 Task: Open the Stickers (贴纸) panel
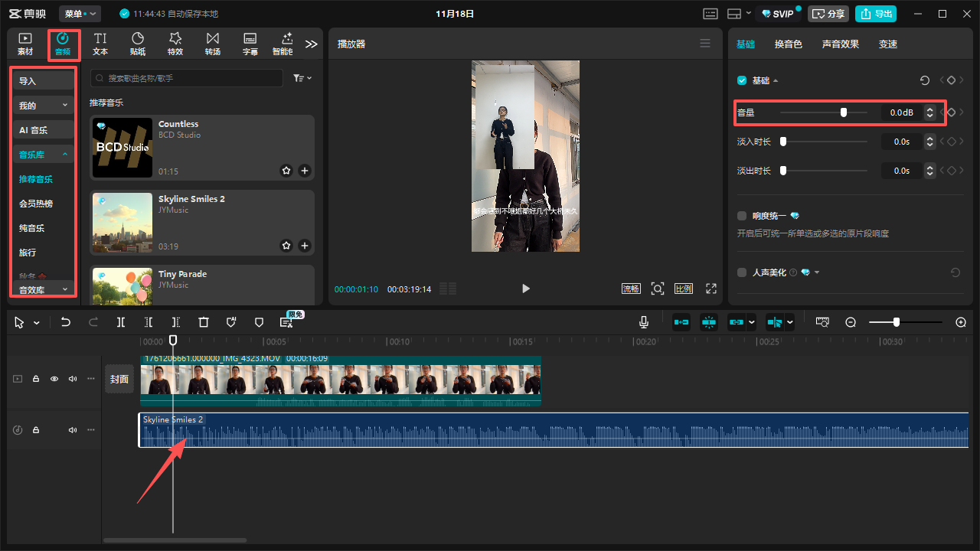(138, 44)
